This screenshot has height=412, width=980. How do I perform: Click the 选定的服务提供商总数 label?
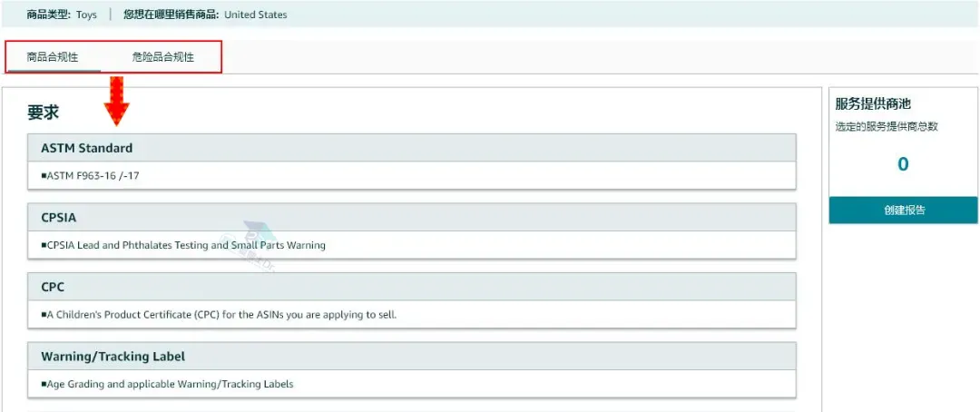click(x=887, y=127)
